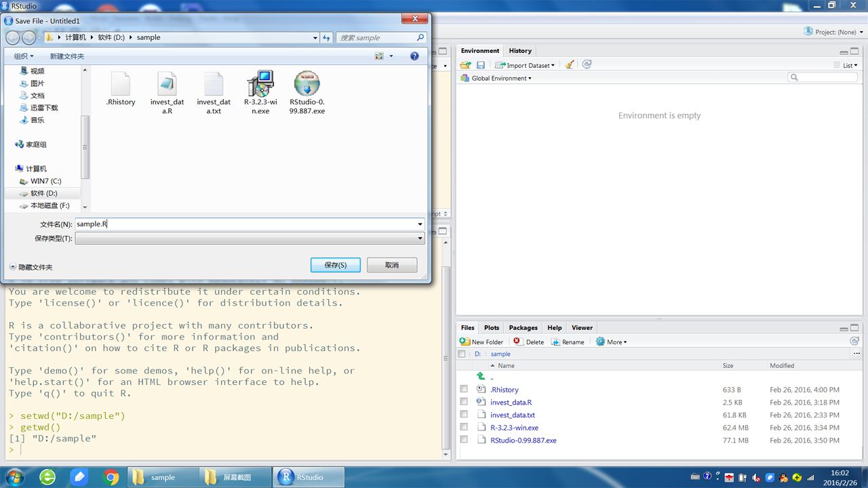The image size is (868, 488).
Task: Switch to the Environment tab
Action: click(480, 51)
